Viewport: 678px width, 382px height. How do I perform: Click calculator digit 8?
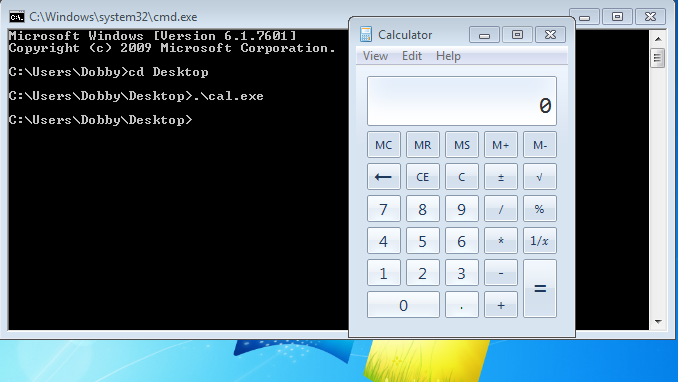pyautogui.click(x=422, y=209)
